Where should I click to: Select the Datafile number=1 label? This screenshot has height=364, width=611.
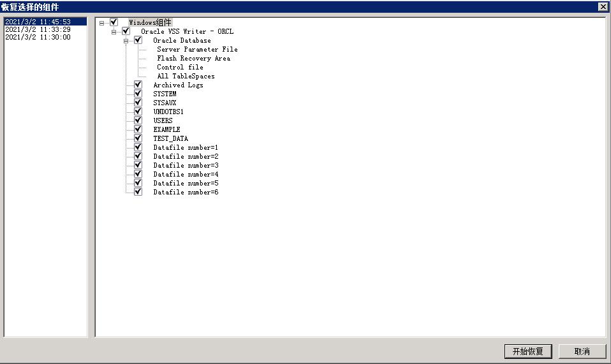186,147
